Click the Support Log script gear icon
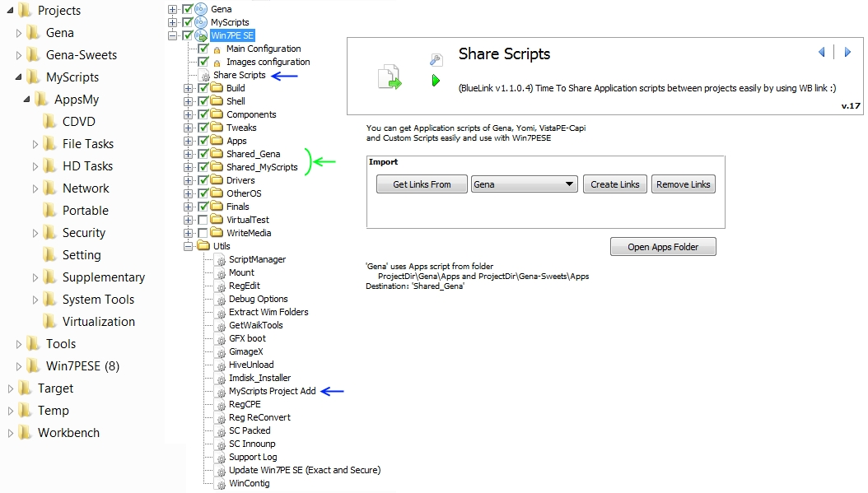 pos(221,458)
